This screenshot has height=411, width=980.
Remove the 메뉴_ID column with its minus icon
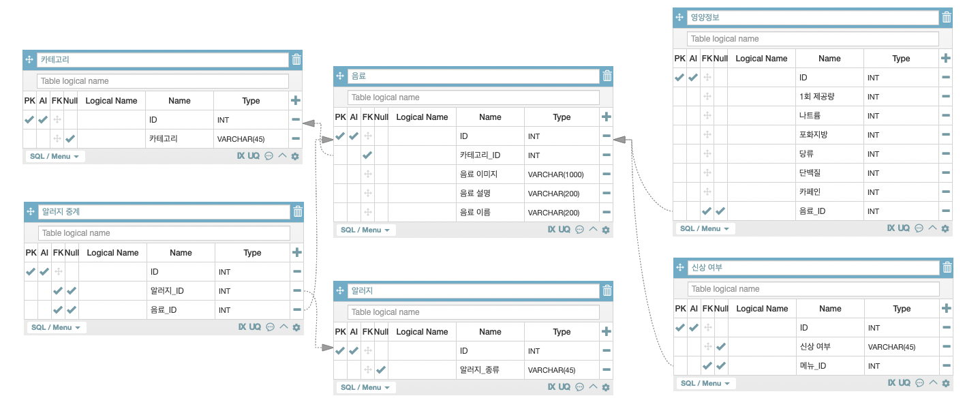(946, 366)
